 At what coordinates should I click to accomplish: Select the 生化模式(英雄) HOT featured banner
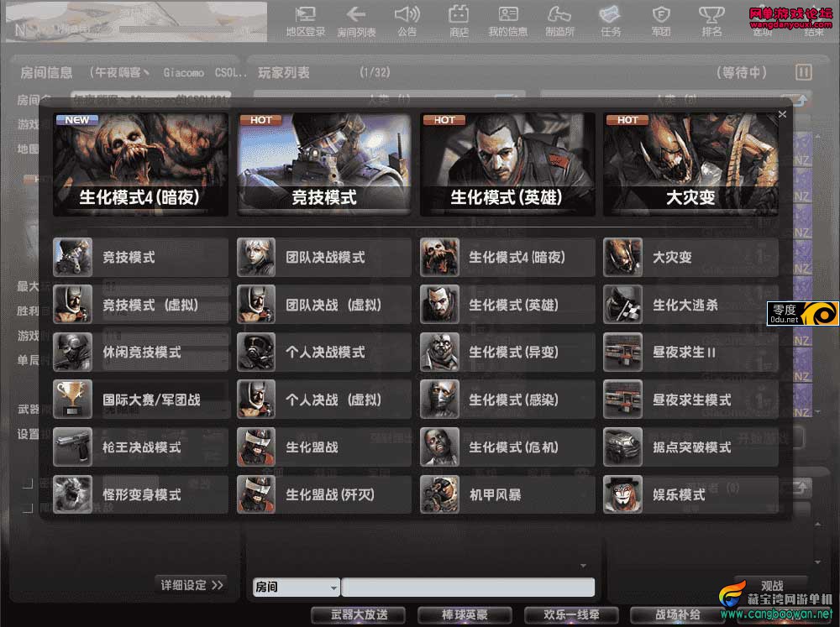pyautogui.click(x=507, y=165)
